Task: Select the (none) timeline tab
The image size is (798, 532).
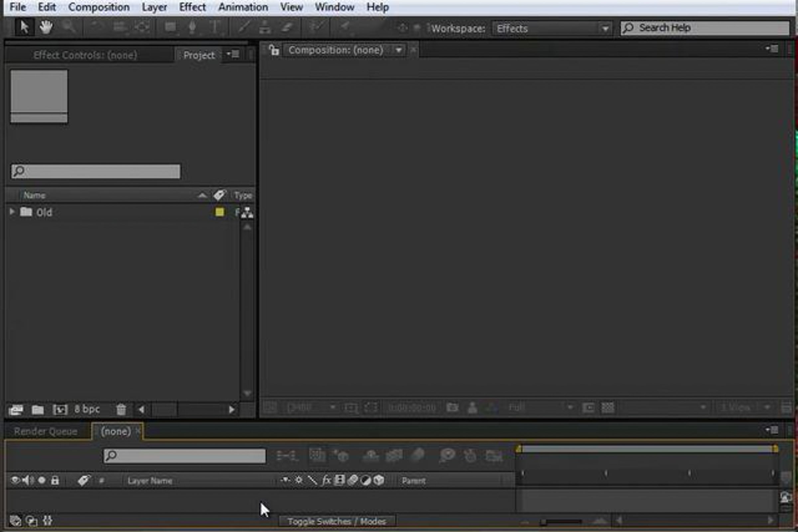Action: [x=116, y=431]
